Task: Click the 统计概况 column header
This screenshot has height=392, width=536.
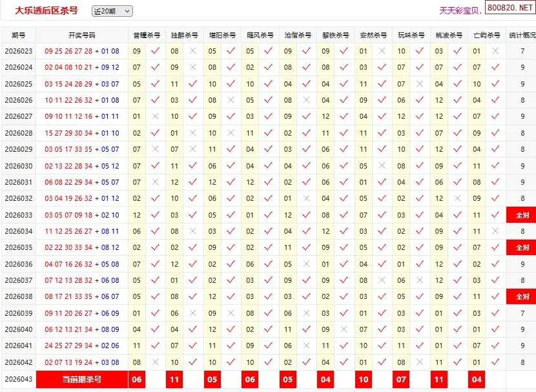Action: [522, 36]
